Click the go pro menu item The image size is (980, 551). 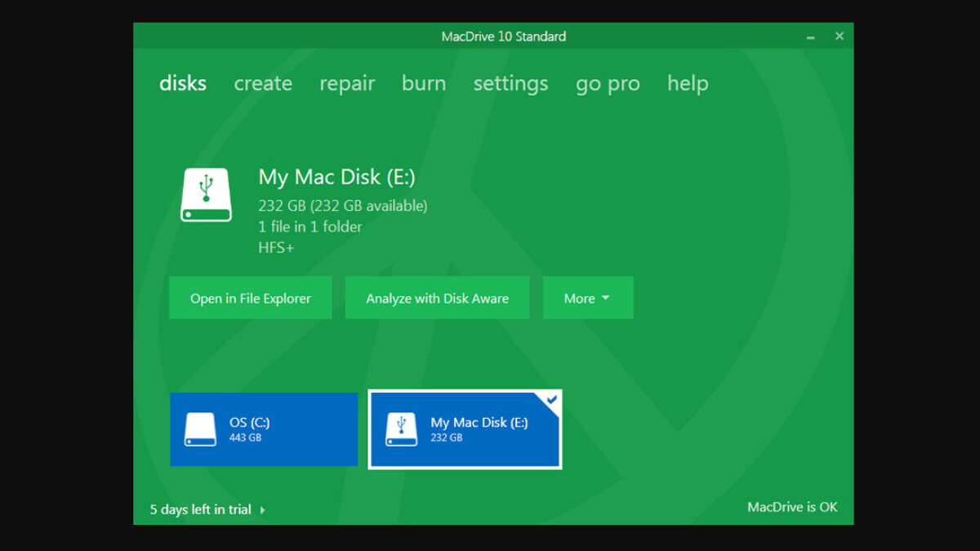[607, 82]
